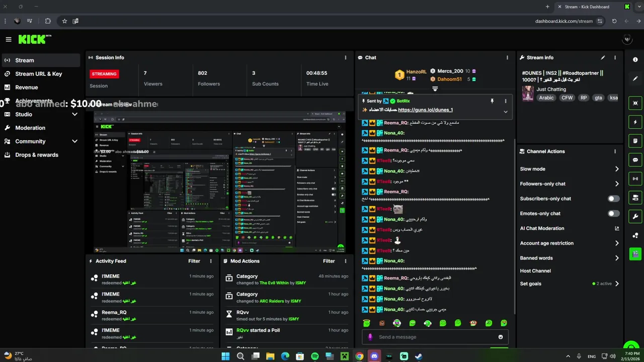Click the three-dots cluster icon in right rail
Screen dimensions: 644x362
click(x=635, y=235)
